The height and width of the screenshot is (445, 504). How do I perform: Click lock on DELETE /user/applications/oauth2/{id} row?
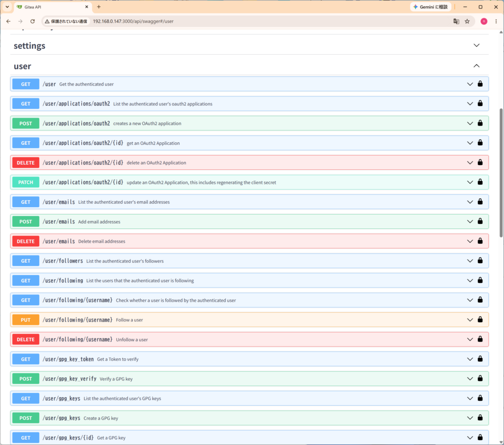pyautogui.click(x=480, y=162)
